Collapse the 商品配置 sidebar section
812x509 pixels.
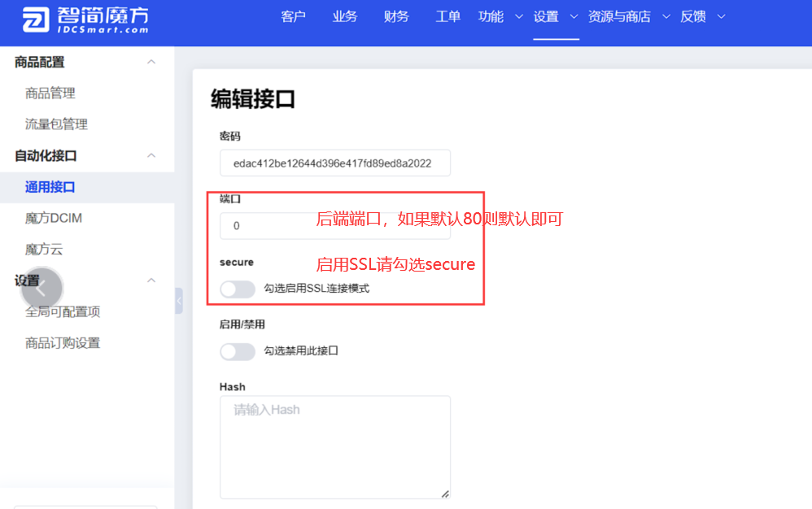coord(151,62)
